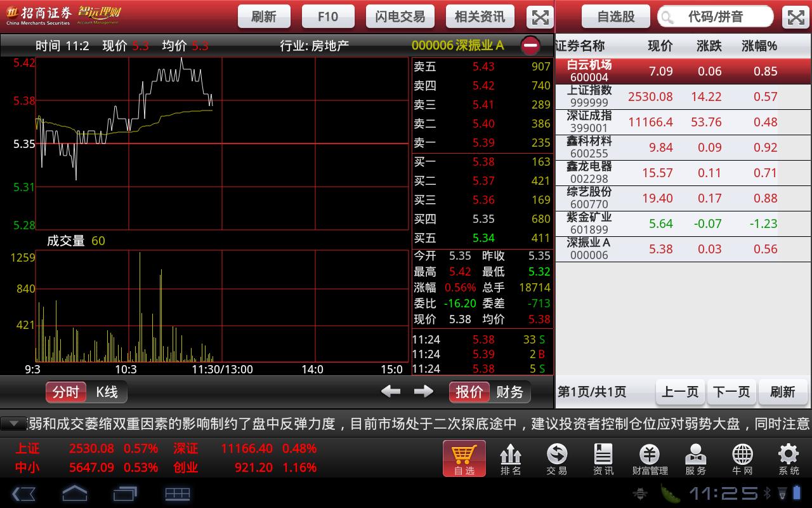Open F10 company information
This screenshot has width=812, height=508.
(x=328, y=17)
